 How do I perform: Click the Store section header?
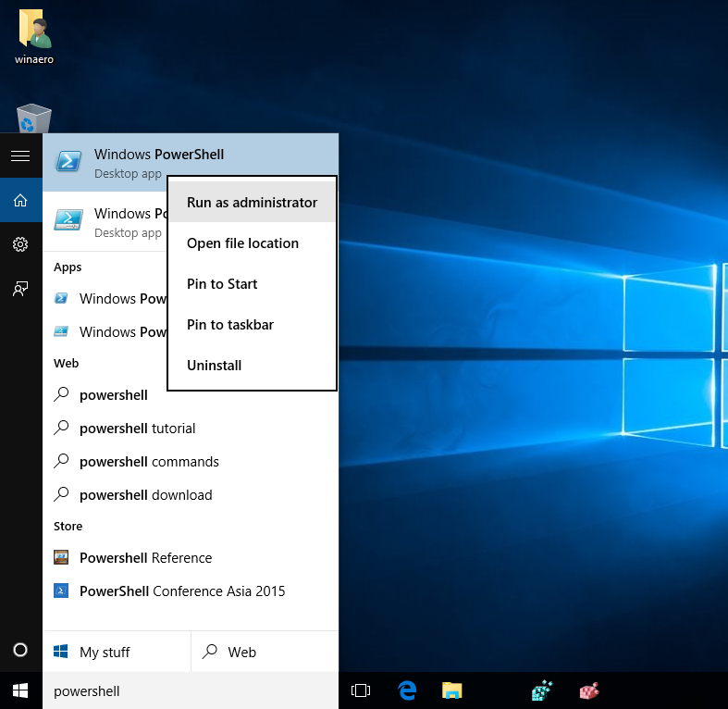68,526
